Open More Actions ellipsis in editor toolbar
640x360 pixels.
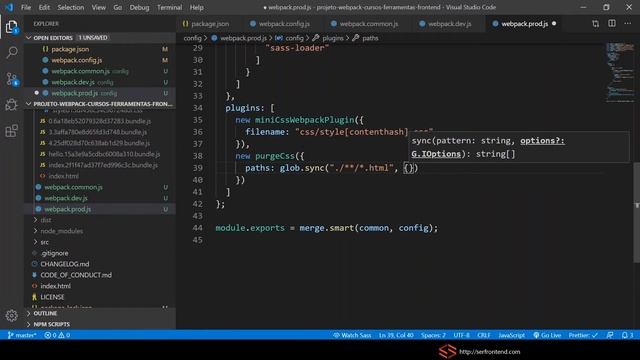click(628, 24)
